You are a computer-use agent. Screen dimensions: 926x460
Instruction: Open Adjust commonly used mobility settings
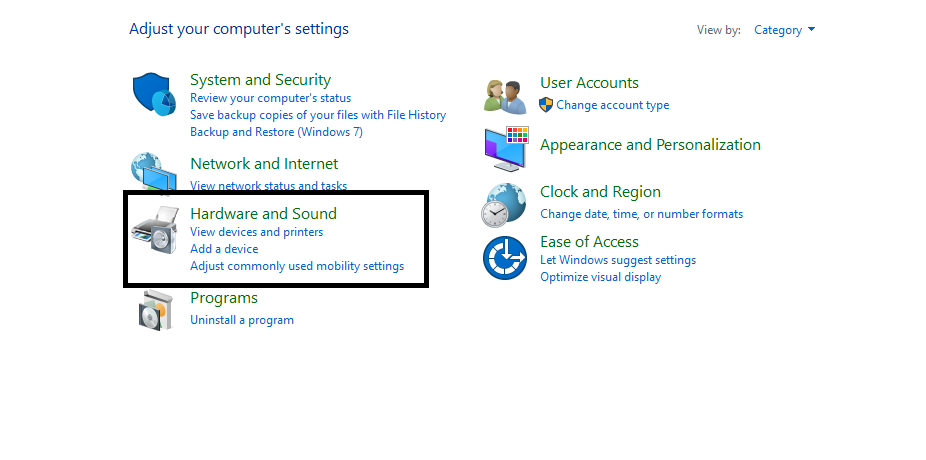[x=297, y=266]
